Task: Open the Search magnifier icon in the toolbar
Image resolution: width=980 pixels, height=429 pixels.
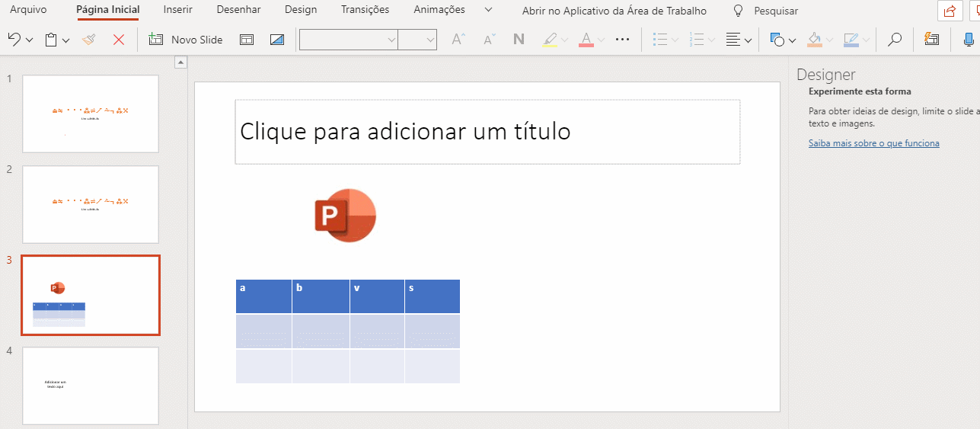Action: point(895,40)
